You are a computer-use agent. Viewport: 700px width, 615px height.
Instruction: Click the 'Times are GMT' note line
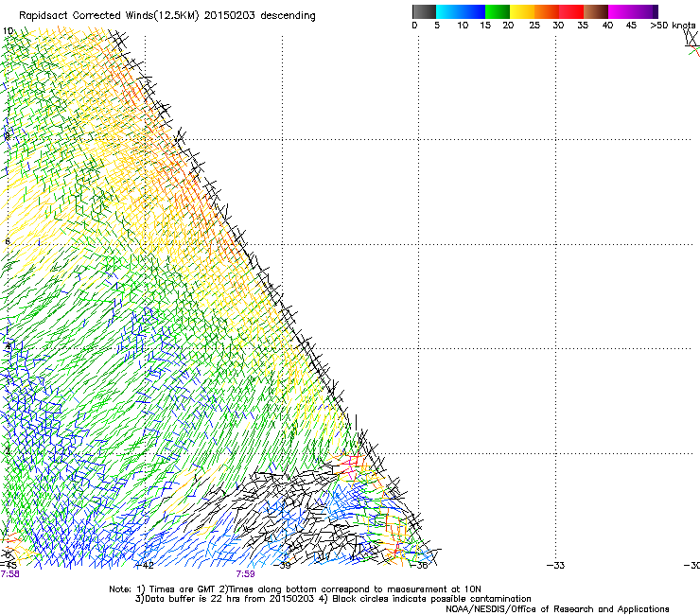(294, 589)
